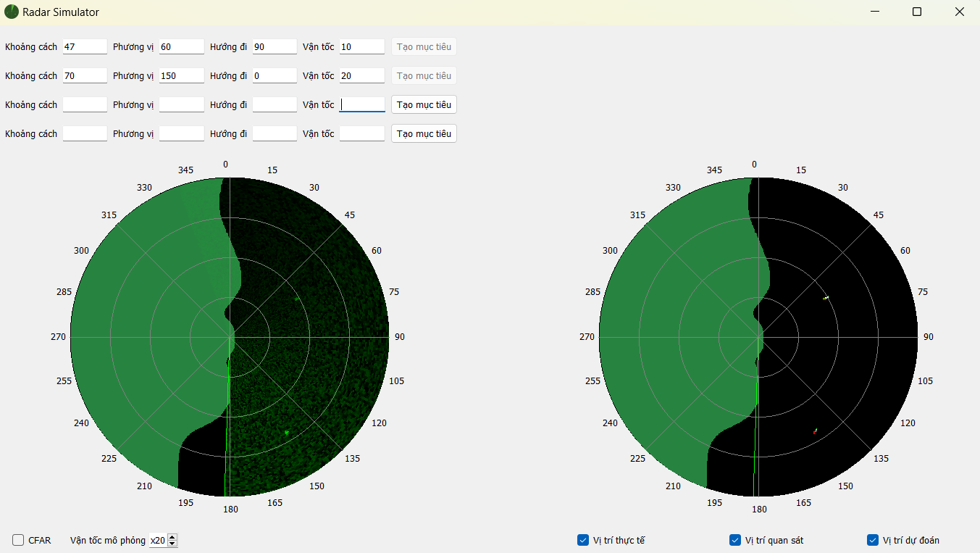Click the 300 bearing label on right radar

coord(610,251)
